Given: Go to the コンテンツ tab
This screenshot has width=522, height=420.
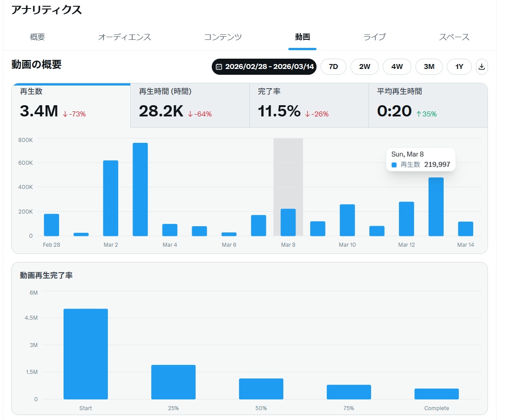Looking at the screenshot, I should click(x=222, y=37).
